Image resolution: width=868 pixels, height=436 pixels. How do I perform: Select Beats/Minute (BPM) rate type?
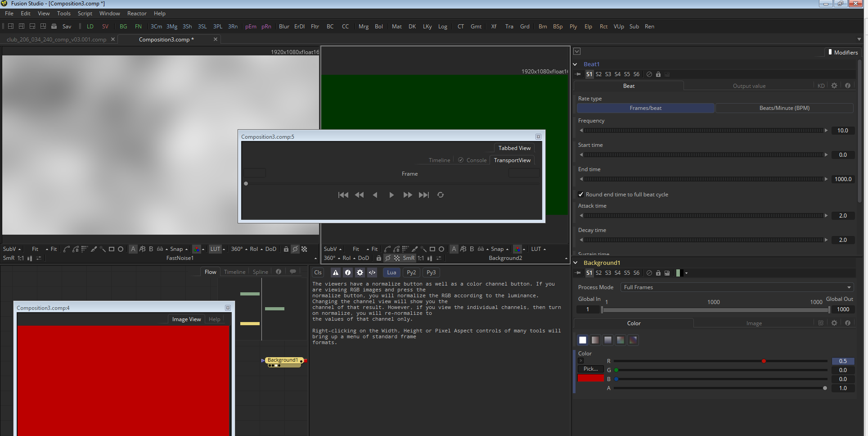pos(784,108)
